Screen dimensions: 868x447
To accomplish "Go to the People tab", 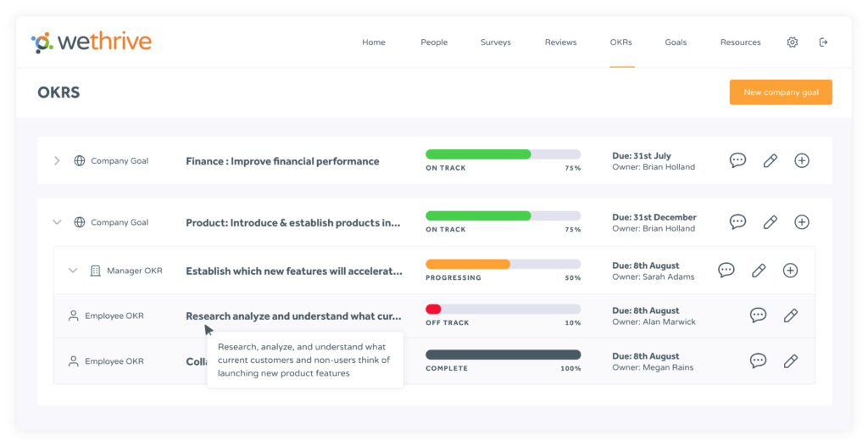I will click(x=434, y=42).
